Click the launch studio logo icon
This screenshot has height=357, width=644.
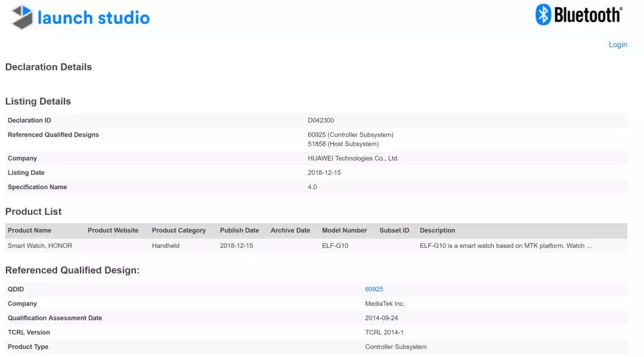pyautogui.click(x=22, y=17)
